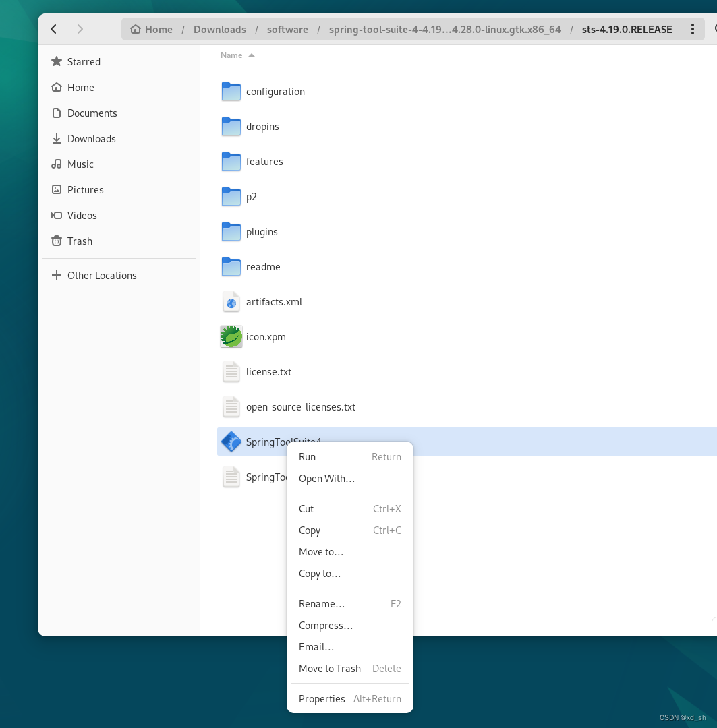Screen dimensions: 717x728
Task: Click the Trash bin icon in sidebar
Action: click(x=57, y=241)
